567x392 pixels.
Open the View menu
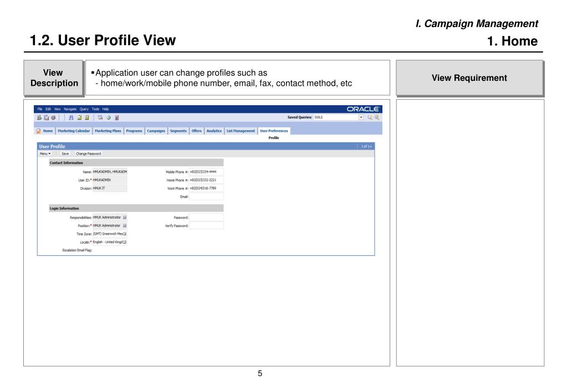(x=58, y=109)
